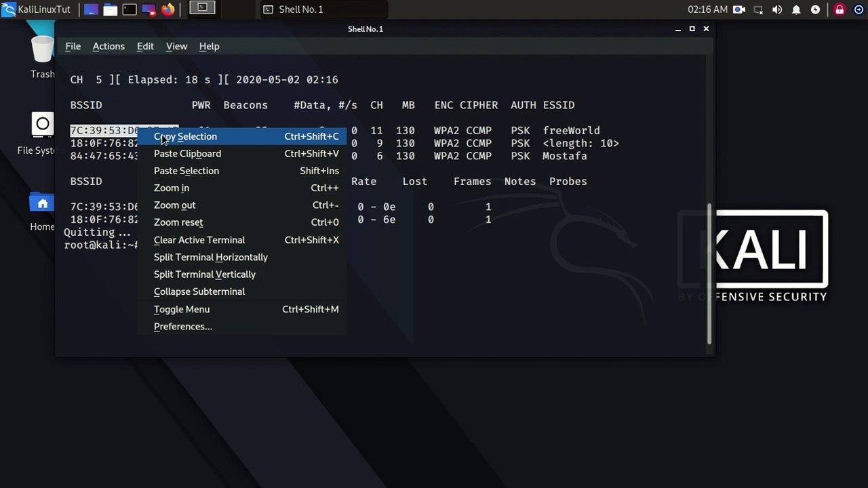Open the Edit menu
Viewport: 868px width, 488px height.
[145, 46]
